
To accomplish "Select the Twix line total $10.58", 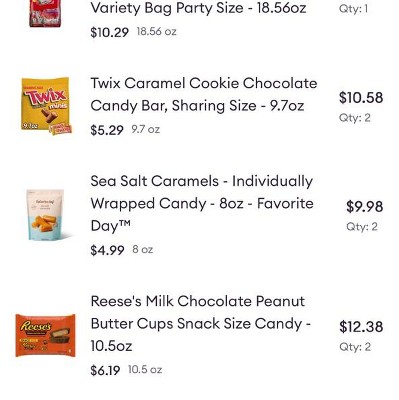I will click(361, 97).
